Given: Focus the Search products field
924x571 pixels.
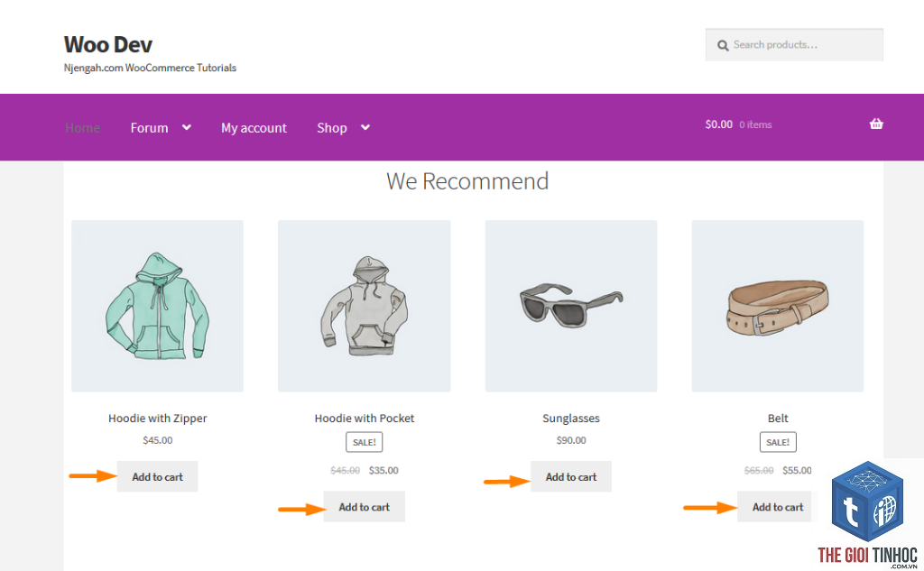Looking at the screenshot, I should tap(794, 45).
